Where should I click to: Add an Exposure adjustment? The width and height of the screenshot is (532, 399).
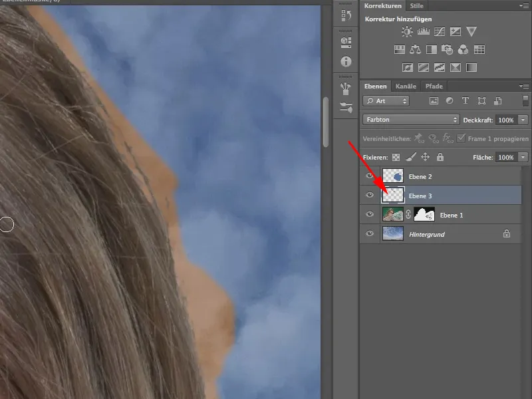click(456, 32)
